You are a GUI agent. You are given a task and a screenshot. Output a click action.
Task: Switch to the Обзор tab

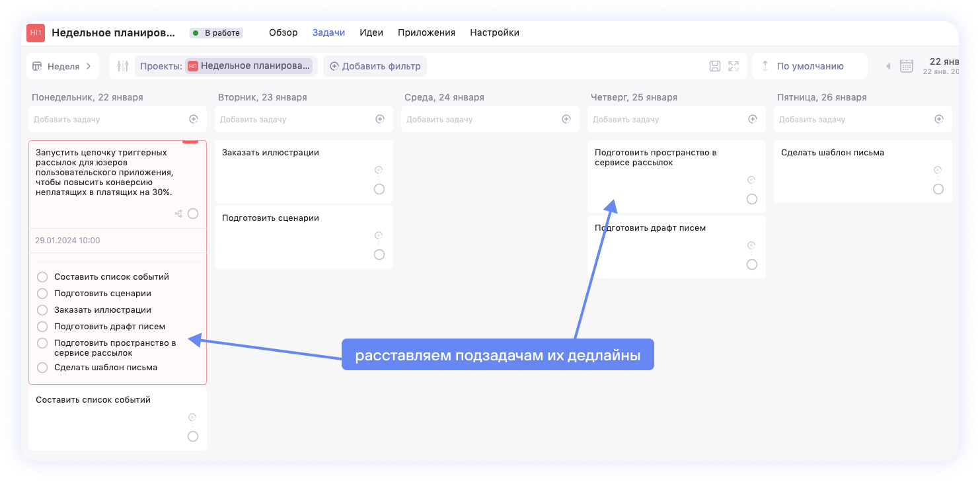click(x=283, y=32)
